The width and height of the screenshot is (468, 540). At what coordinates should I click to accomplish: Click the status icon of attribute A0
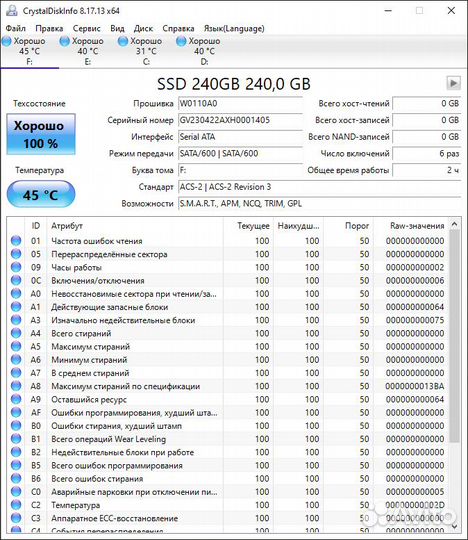(16, 293)
